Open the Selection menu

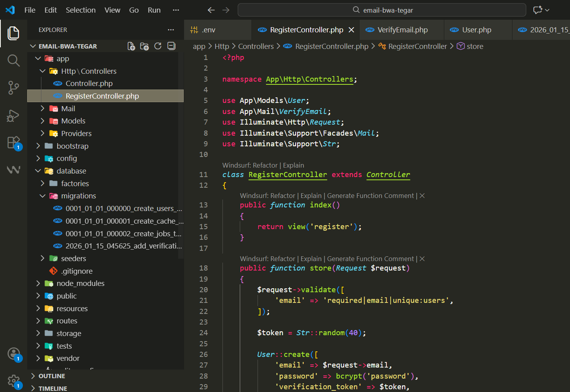coord(80,10)
